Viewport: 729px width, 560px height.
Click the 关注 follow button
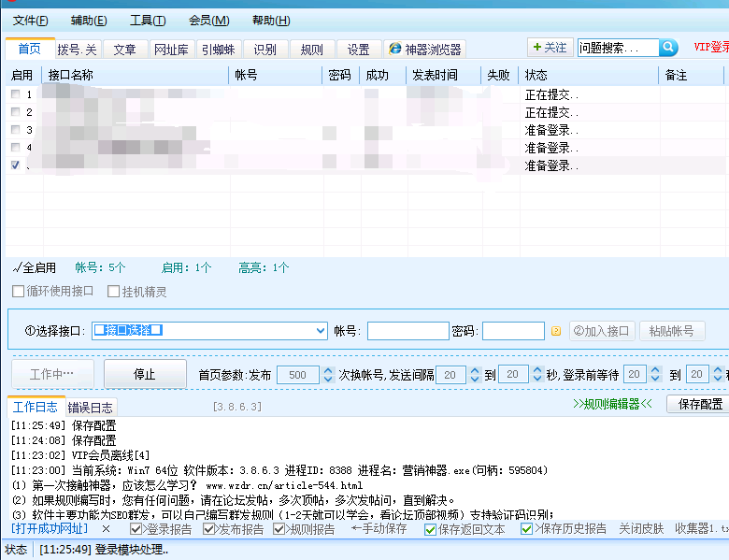point(550,48)
